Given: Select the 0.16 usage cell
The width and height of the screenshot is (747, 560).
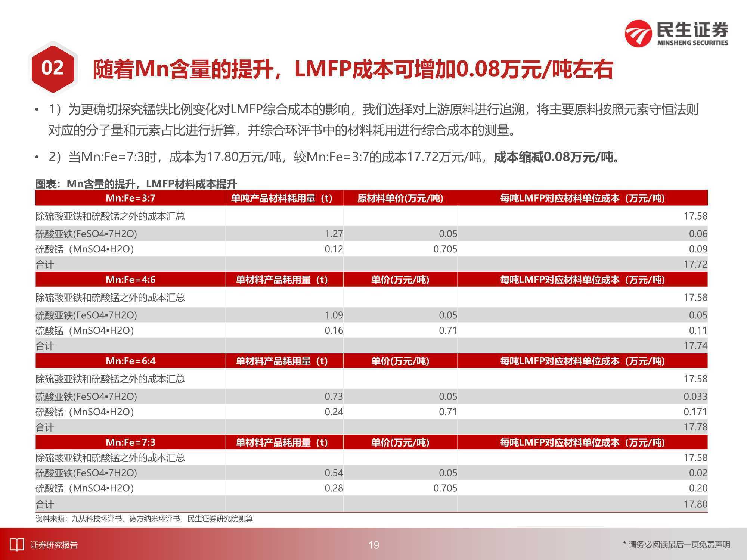Looking at the screenshot, I should [x=284, y=330].
